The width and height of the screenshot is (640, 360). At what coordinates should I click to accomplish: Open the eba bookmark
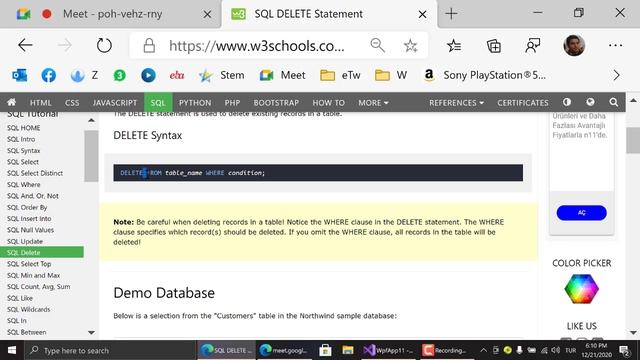177,75
